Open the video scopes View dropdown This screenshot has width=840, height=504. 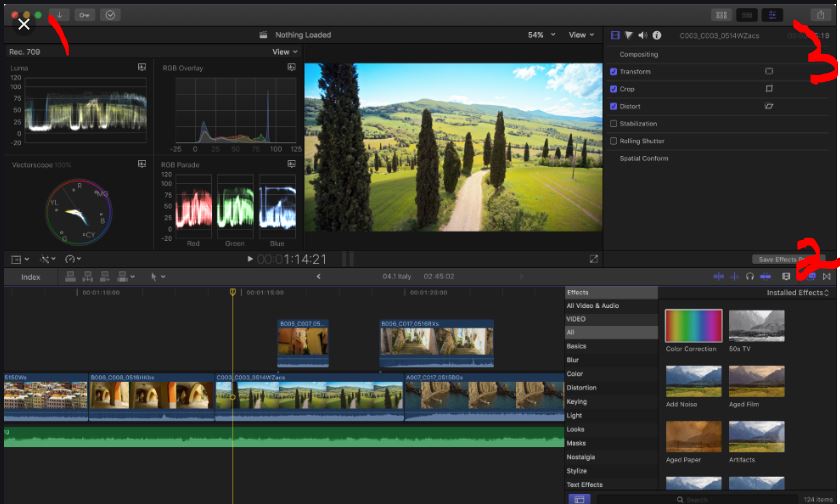coord(285,52)
